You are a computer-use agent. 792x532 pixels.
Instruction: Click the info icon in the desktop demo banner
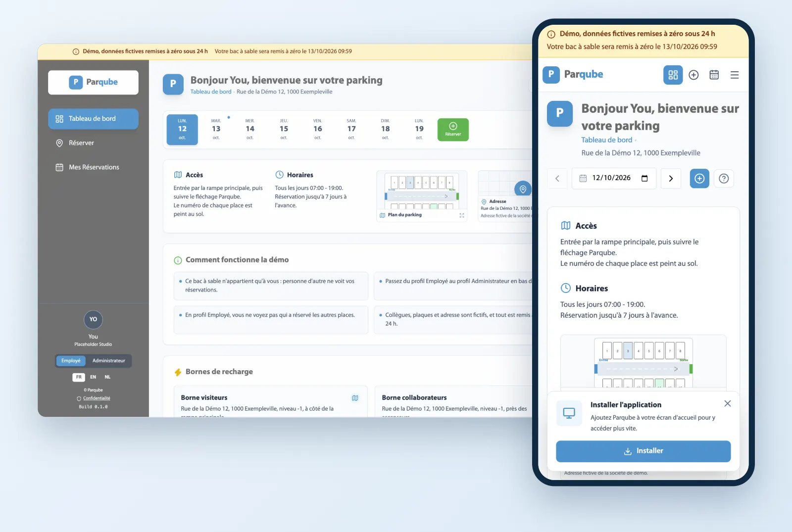point(76,51)
